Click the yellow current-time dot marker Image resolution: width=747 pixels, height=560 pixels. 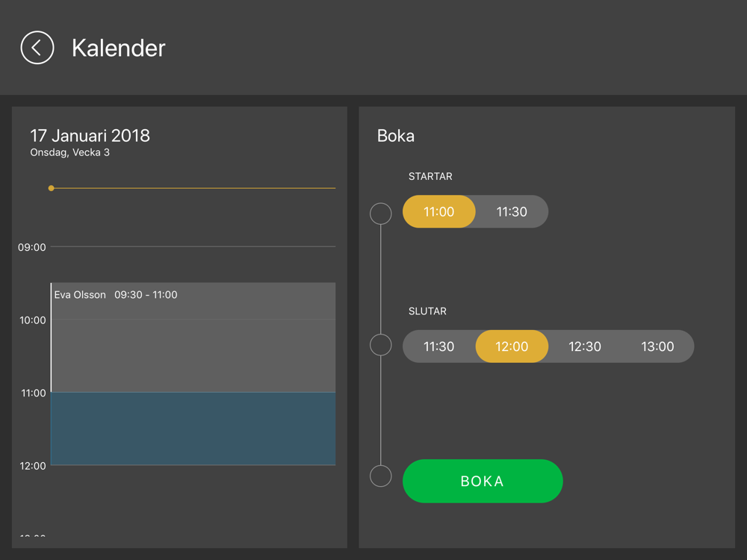(x=51, y=188)
